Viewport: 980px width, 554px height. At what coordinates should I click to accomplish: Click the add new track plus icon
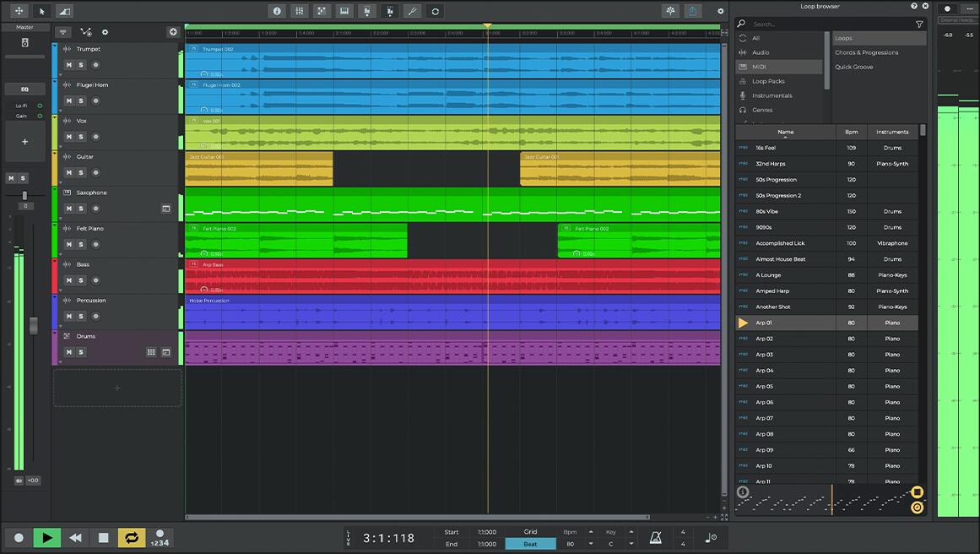173,32
